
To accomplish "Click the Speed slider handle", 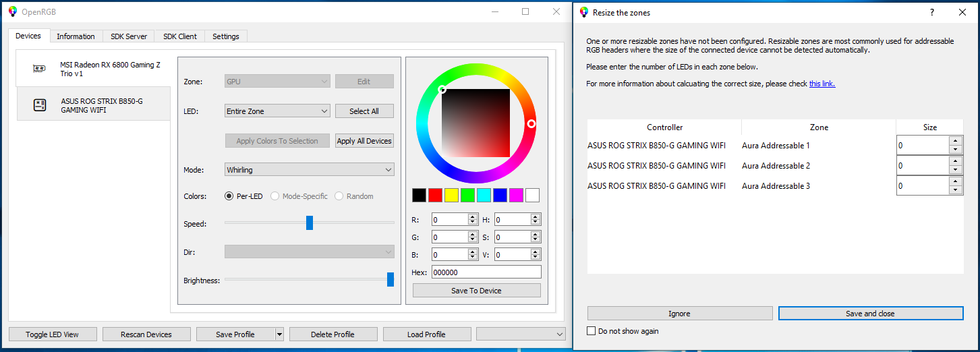I will coord(310,223).
